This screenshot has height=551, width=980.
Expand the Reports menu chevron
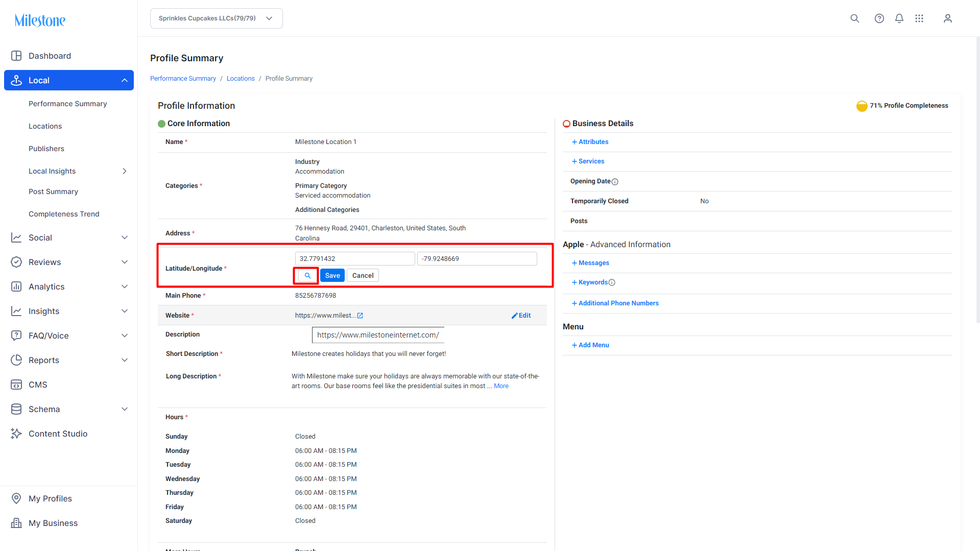click(125, 360)
